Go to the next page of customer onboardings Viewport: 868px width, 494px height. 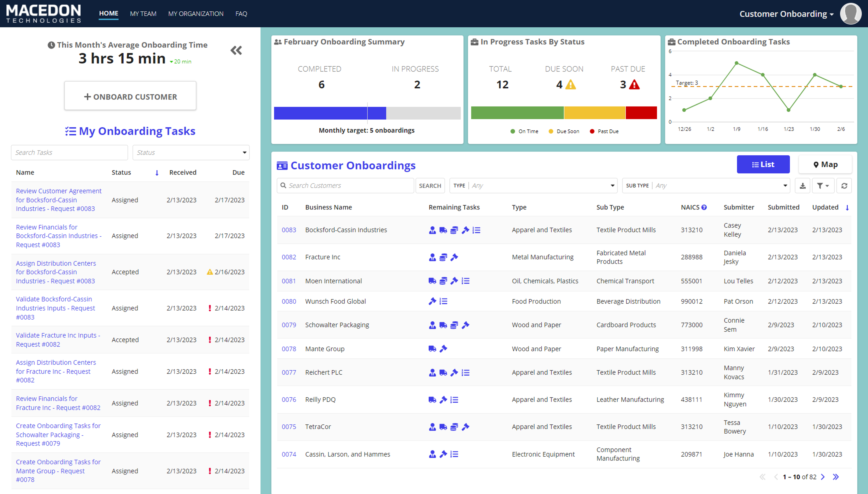click(x=823, y=477)
